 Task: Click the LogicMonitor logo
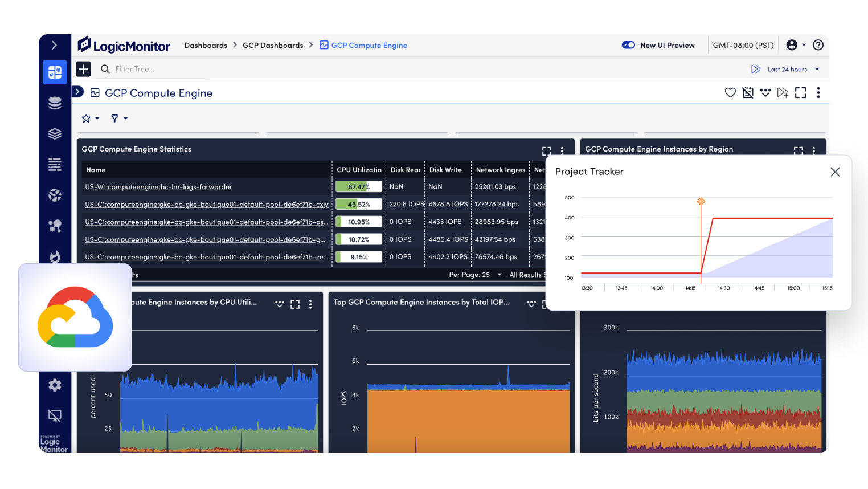pos(124,45)
